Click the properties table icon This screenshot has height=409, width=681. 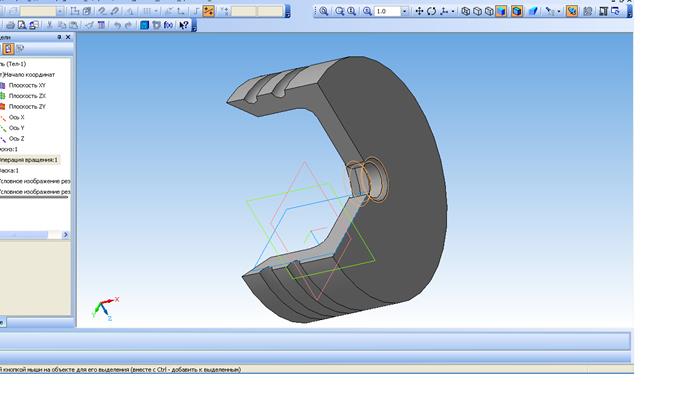pos(101,25)
